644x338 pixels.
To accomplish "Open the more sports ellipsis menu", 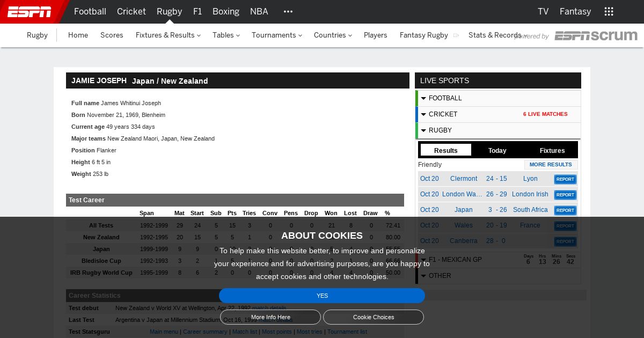I will (x=288, y=11).
